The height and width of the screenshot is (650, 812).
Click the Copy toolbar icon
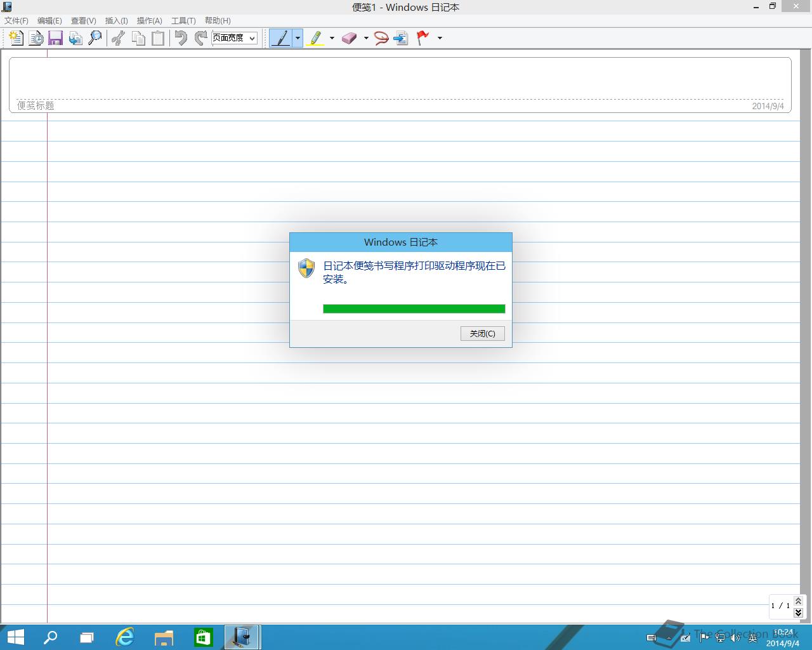[x=138, y=38]
